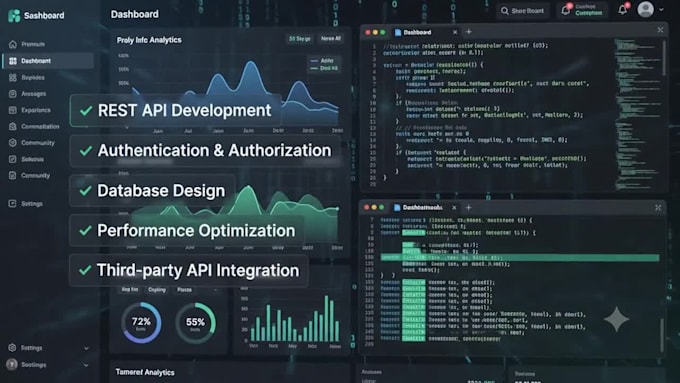This screenshot has width=680, height=383.
Task: Open the standalone notification bell
Action: 623,10
